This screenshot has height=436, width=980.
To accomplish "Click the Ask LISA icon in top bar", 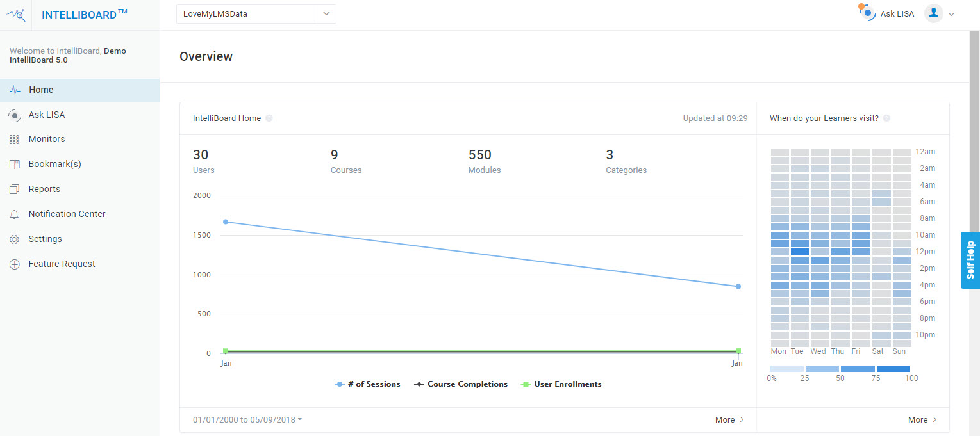I will click(867, 12).
